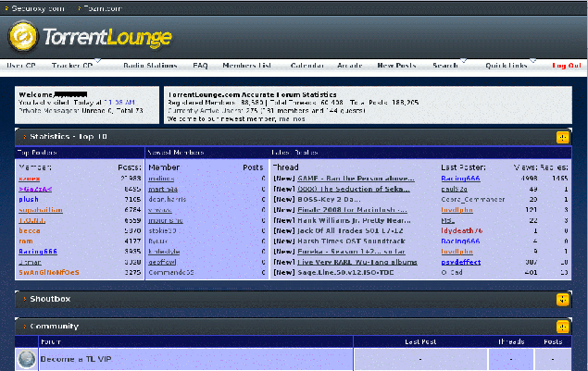Open Racing666 in Top Posters list
Screen dimensions: 588x371
tap(38, 252)
